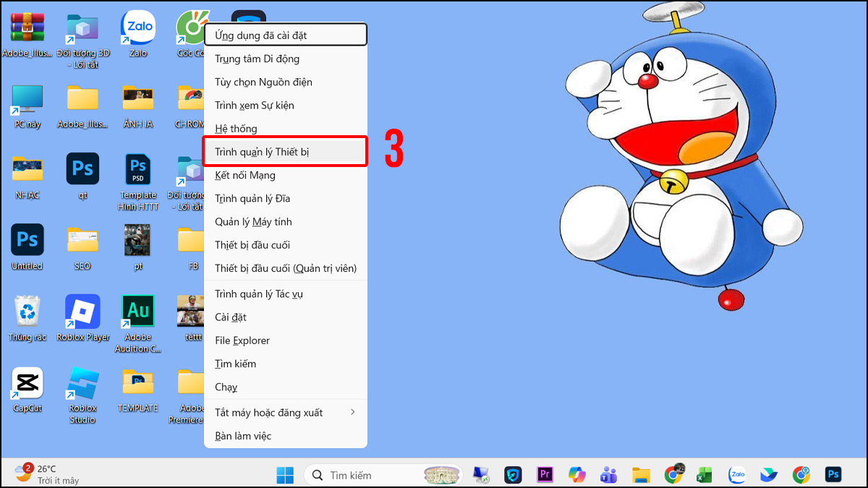Open Photoshop from the taskbar
The height and width of the screenshot is (488, 868).
coord(832,475)
